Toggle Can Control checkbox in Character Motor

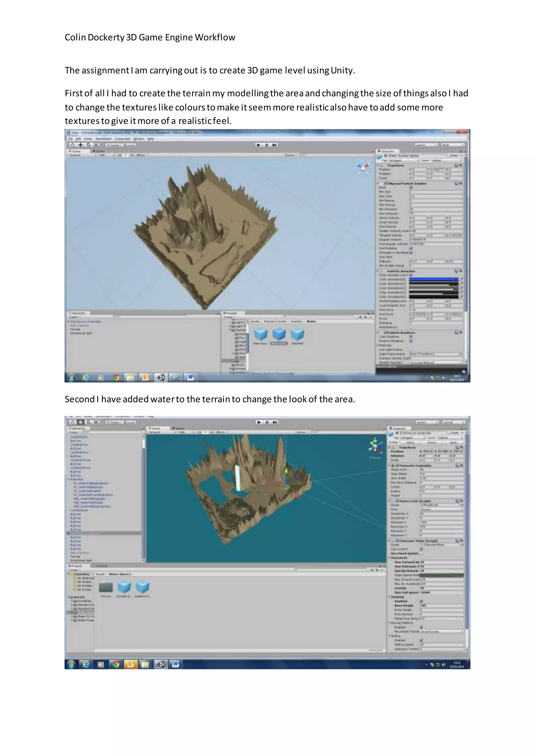click(421, 549)
